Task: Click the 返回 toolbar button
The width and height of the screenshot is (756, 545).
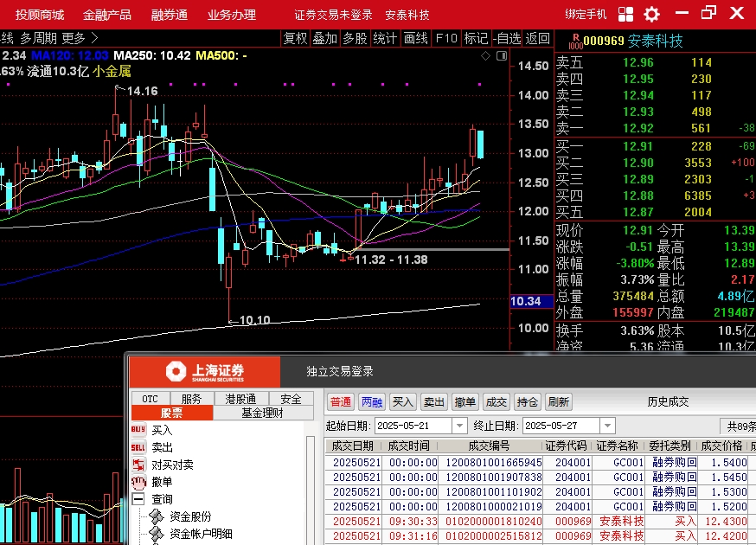Action: coord(537,38)
